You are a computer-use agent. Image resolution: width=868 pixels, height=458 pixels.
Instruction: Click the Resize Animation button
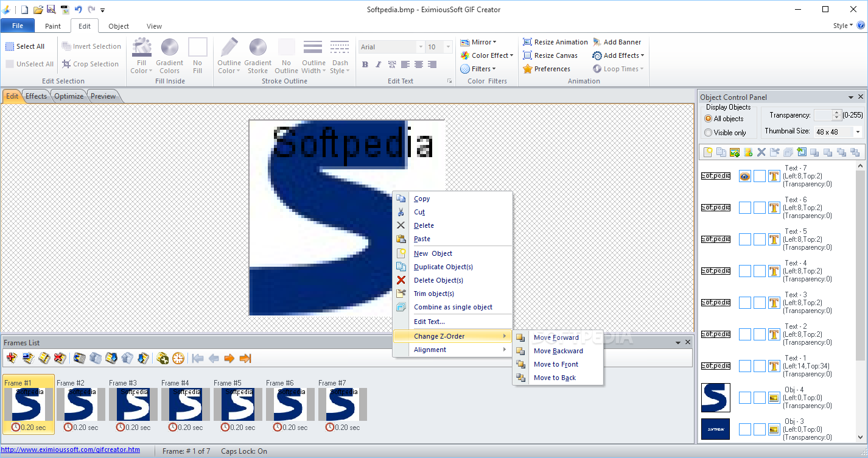pos(555,42)
